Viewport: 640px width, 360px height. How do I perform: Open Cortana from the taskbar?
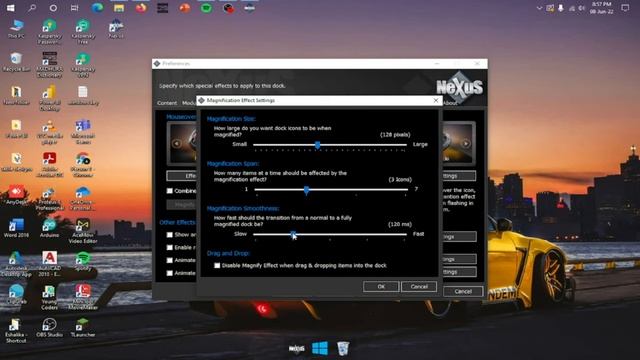click(53, 8)
